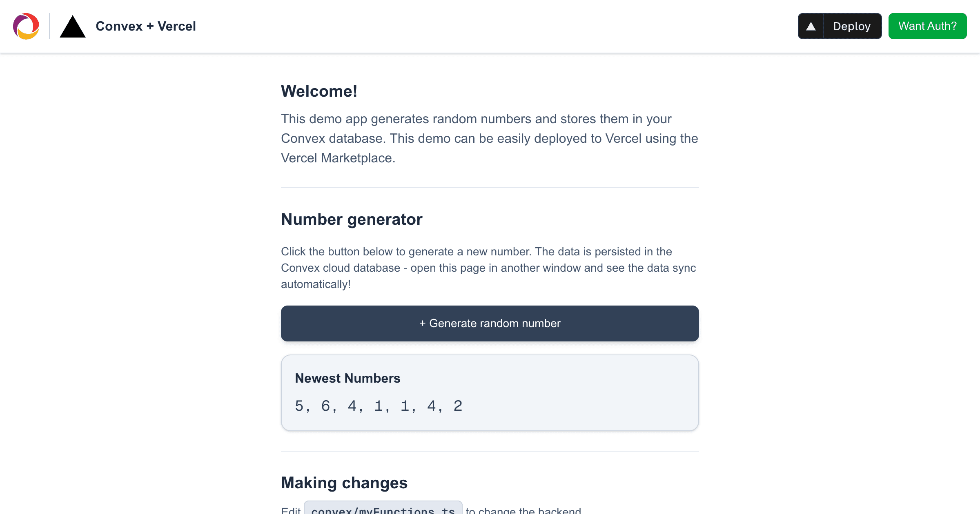Click the Newest Numbers card
This screenshot has height=514, width=980.
490,392
